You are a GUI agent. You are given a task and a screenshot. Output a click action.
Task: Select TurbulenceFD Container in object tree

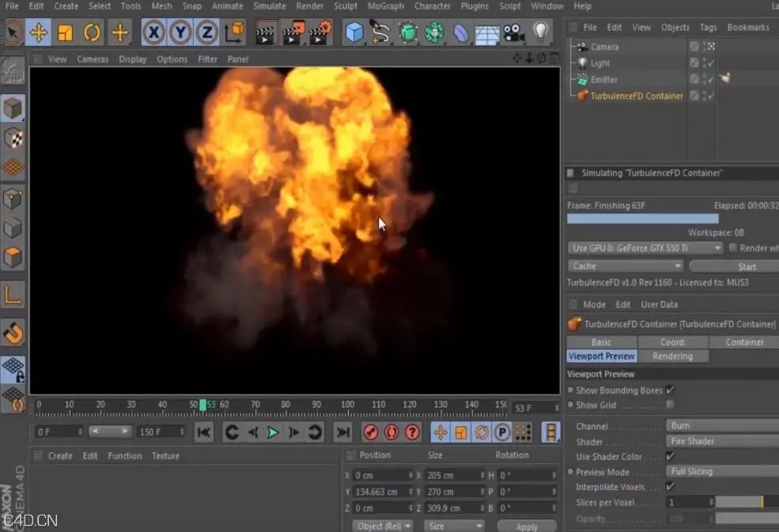[x=637, y=96]
